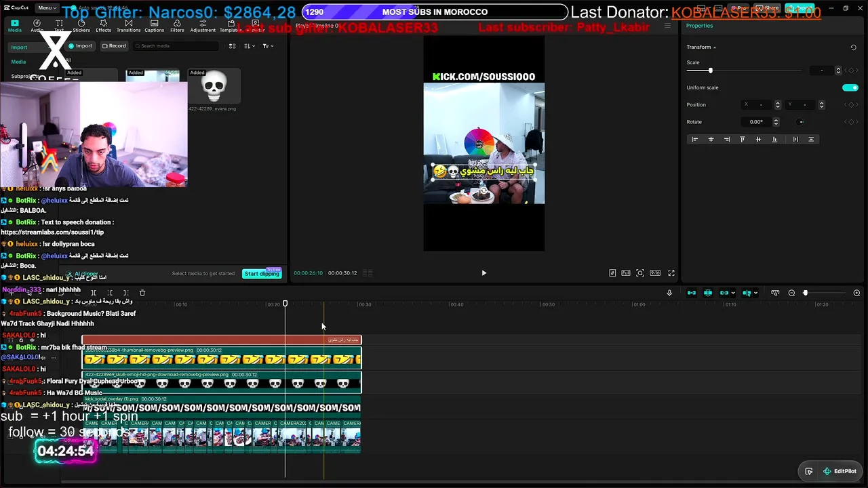This screenshot has width=868, height=488.
Task: Open the Transitions tab
Action: coord(128,26)
